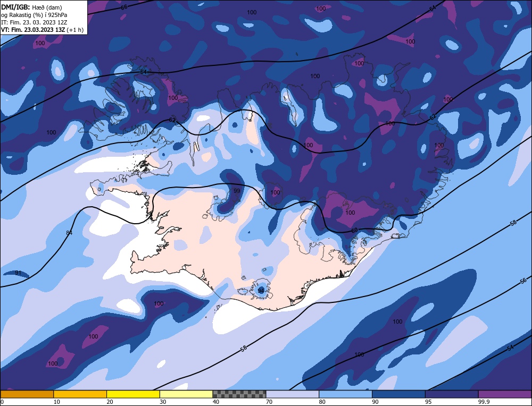Click the '66' contour label
The width and height of the screenshot is (532, 406).
pos(124,7)
